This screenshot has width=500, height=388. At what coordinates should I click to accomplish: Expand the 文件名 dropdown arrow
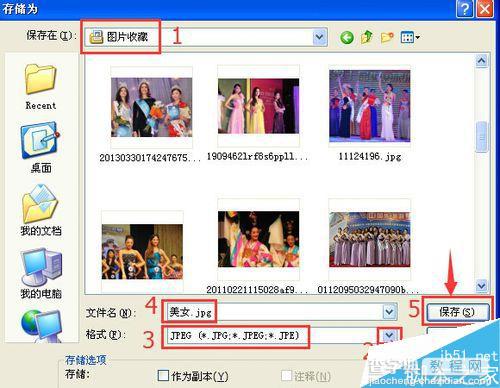coord(389,312)
